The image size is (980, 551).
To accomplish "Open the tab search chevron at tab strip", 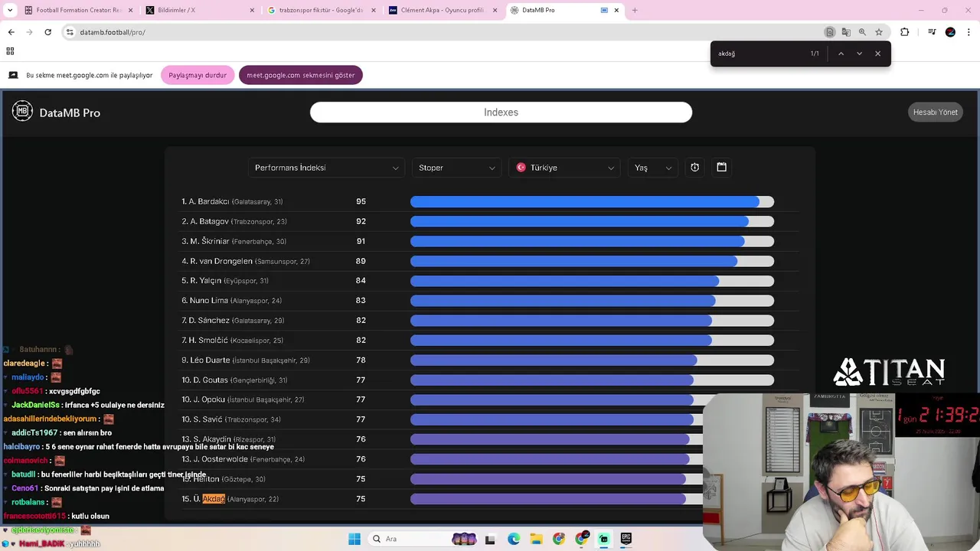I will (10, 10).
